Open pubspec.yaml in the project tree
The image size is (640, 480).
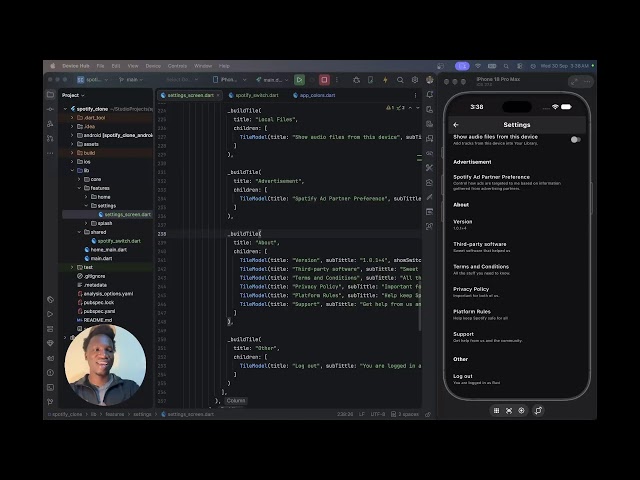coord(96,311)
